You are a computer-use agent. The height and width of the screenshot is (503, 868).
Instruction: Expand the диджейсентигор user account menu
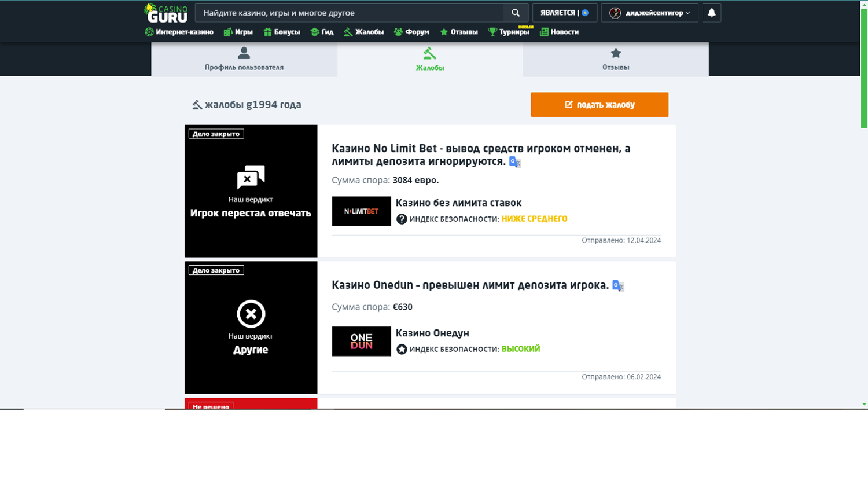pos(649,13)
